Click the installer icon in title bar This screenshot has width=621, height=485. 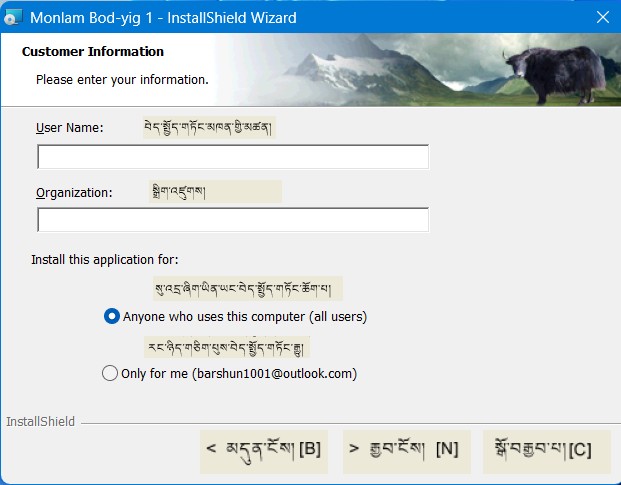13,17
